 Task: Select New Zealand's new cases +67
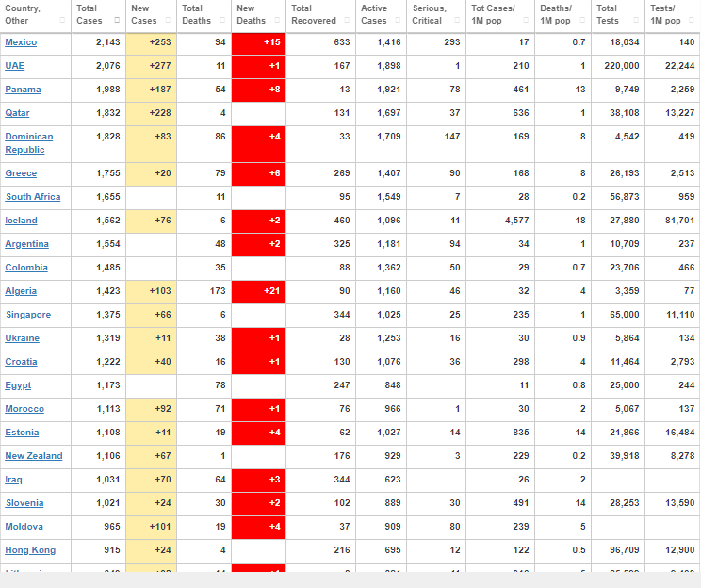coord(163,456)
